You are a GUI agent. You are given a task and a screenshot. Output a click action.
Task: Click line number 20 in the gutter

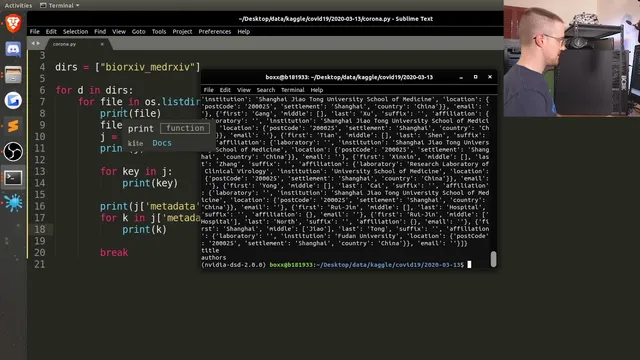40,253
